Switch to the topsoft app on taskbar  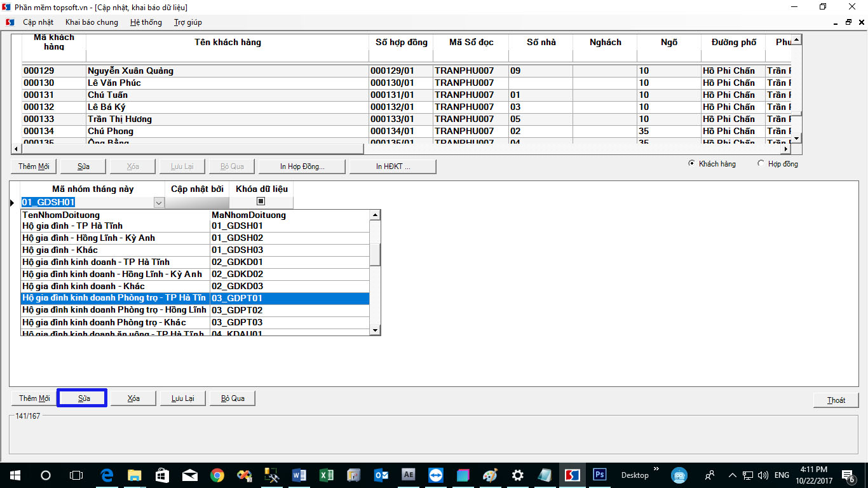coord(572,475)
